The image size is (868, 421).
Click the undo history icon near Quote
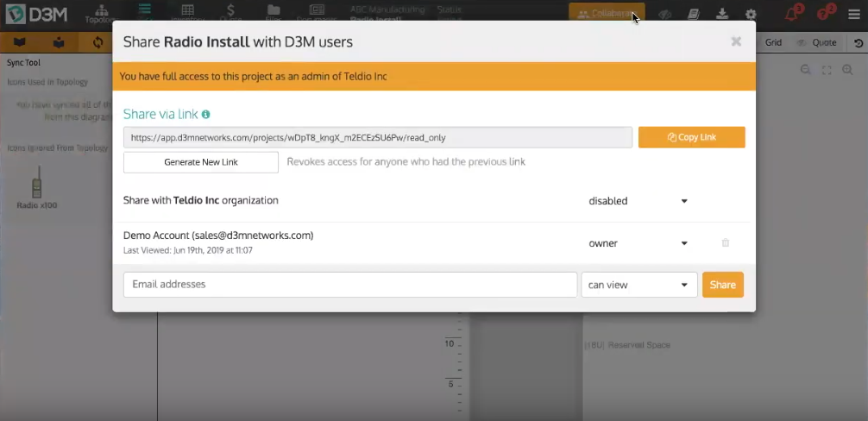tap(858, 42)
